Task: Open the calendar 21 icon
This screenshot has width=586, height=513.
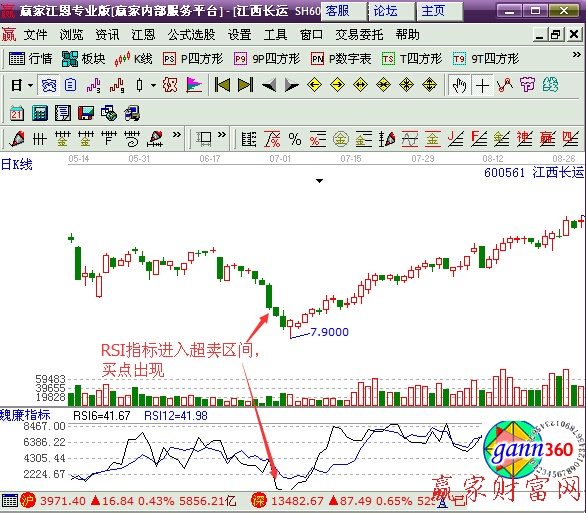Action: (x=17, y=113)
